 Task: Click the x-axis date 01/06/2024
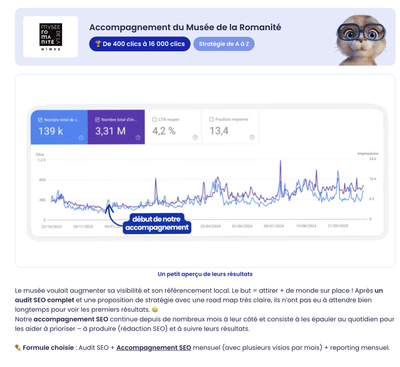point(242,226)
